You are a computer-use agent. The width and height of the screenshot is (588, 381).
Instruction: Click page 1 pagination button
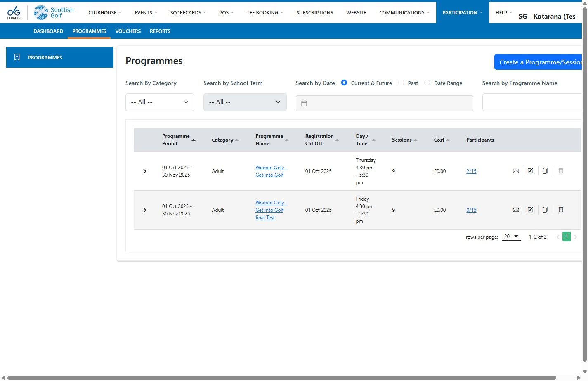point(567,237)
